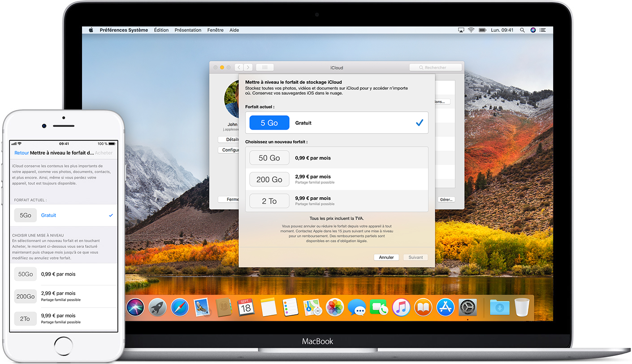
Task: Click the Siri icon in menu bar
Action: click(x=533, y=30)
